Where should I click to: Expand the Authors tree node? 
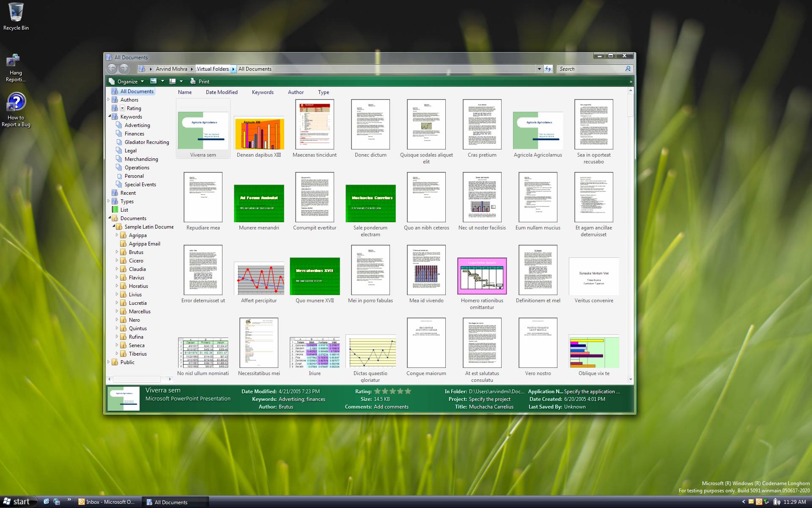(x=109, y=100)
